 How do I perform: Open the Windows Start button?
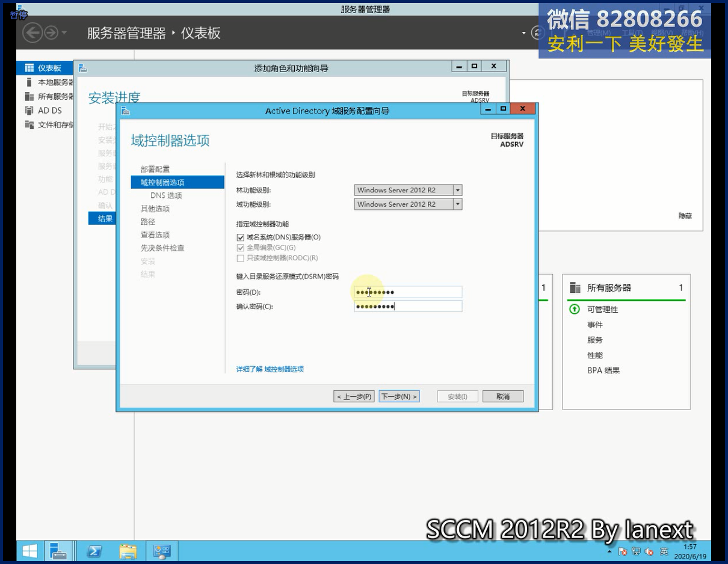(30, 551)
